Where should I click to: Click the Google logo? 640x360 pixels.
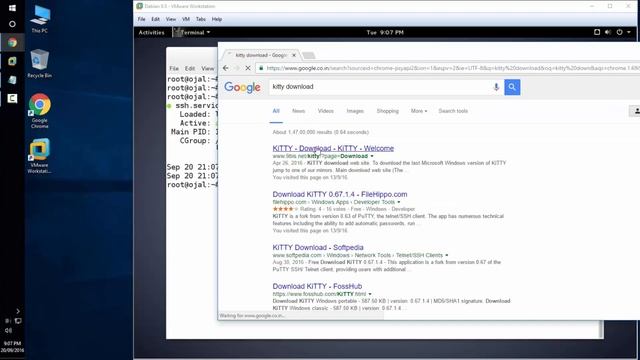pos(242,87)
